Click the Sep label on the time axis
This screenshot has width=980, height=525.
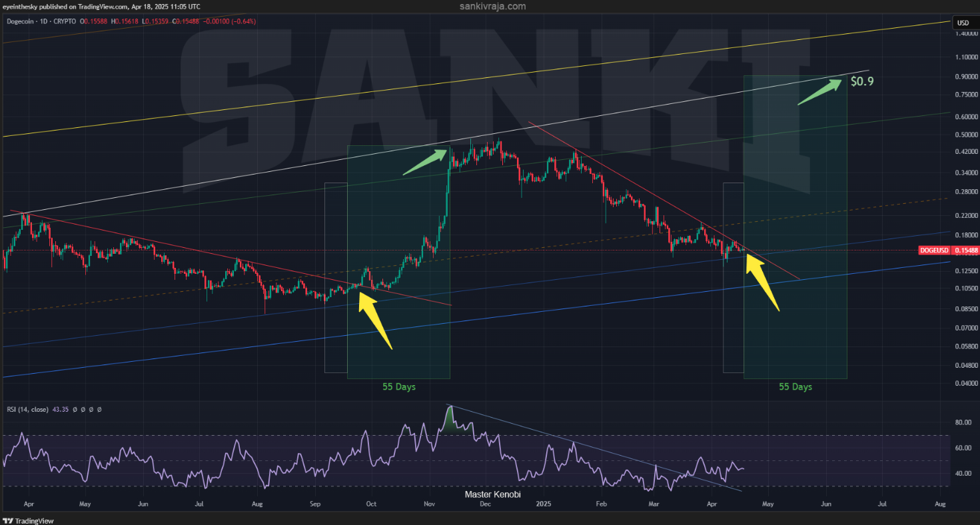pos(315,505)
